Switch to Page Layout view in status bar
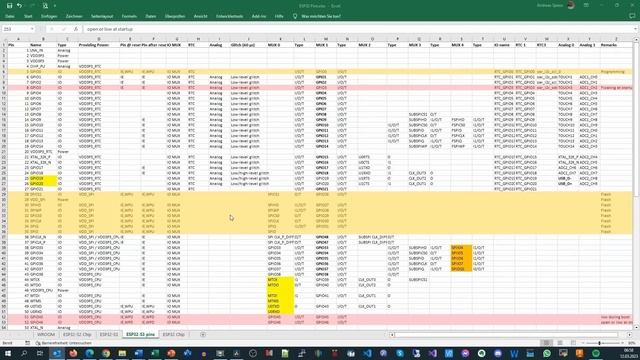The width and height of the screenshot is (640, 360). pos(560,343)
